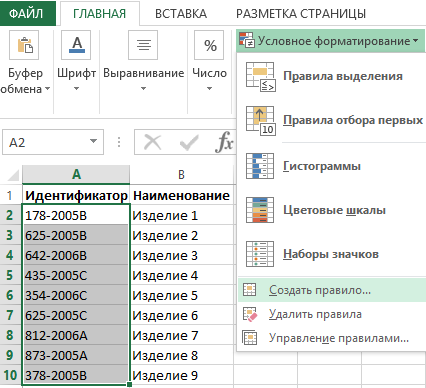
Task: Select row 10 header
Action: [10, 375]
